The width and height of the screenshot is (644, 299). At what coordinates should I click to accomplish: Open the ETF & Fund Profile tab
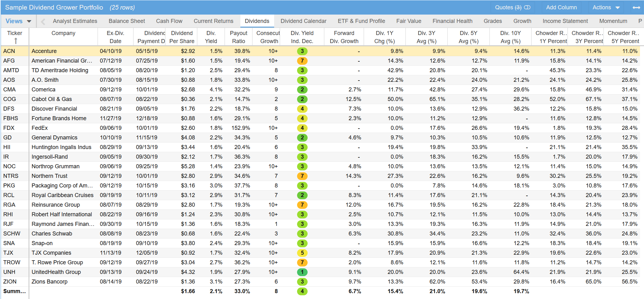(361, 21)
